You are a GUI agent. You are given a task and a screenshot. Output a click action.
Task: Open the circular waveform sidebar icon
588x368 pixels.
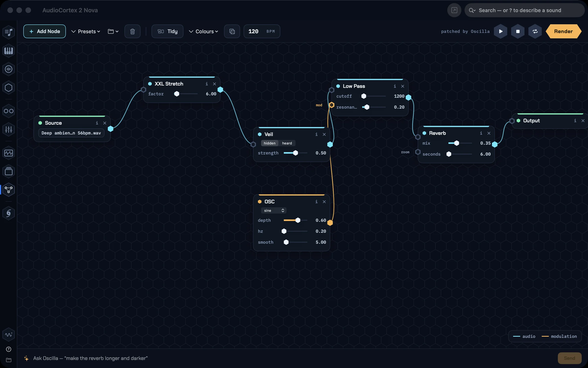pyautogui.click(x=9, y=69)
